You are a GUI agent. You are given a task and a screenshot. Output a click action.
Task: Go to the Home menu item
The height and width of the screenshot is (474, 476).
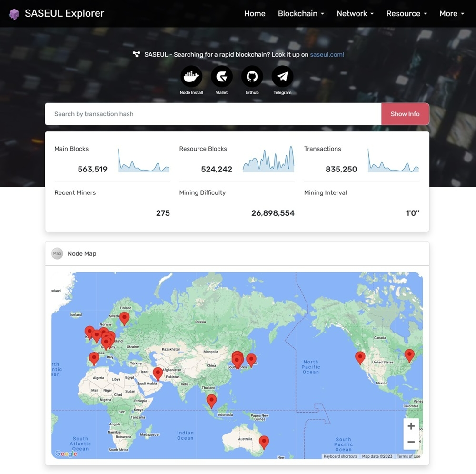(255, 14)
